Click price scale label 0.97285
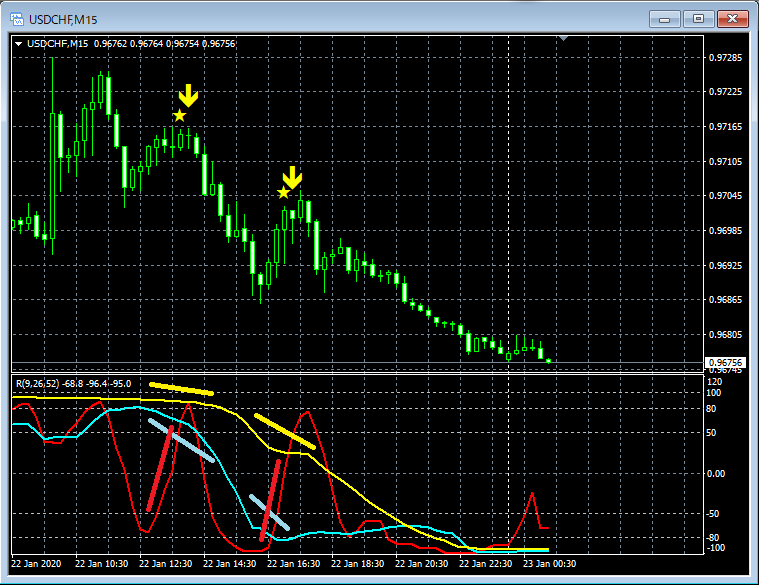The image size is (759, 585). [725, 58]
